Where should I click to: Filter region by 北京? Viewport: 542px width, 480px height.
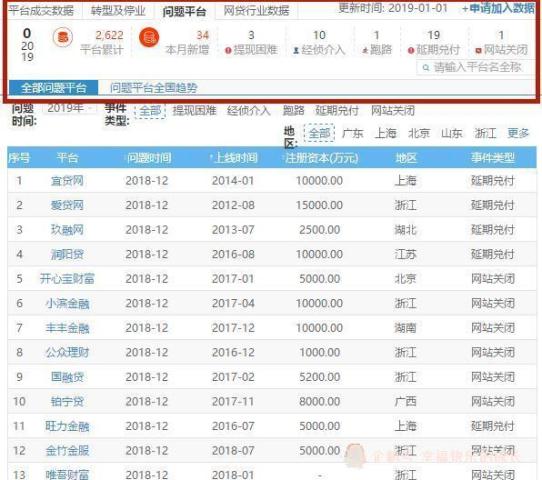coord(419,133)
